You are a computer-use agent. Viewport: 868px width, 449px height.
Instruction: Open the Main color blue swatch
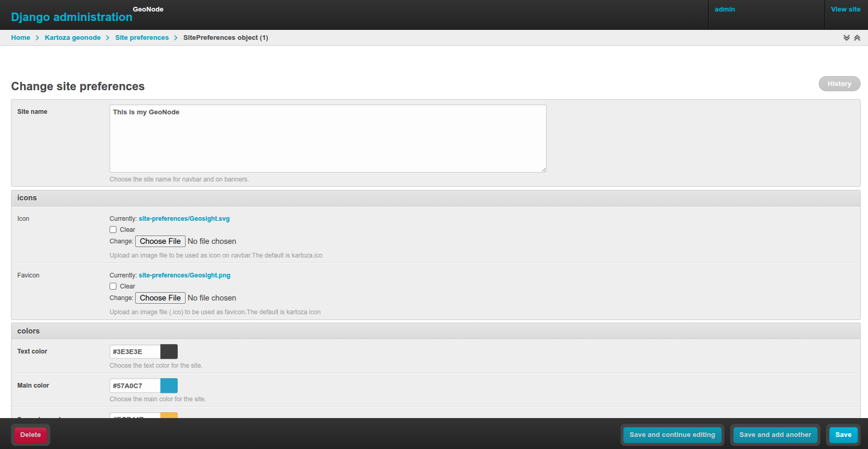(x=169, y=386)
